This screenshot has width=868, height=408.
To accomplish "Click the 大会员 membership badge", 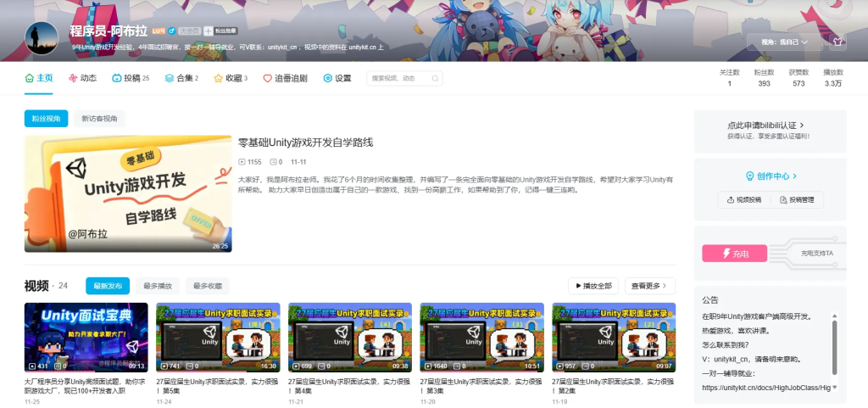I will (189, 31).
